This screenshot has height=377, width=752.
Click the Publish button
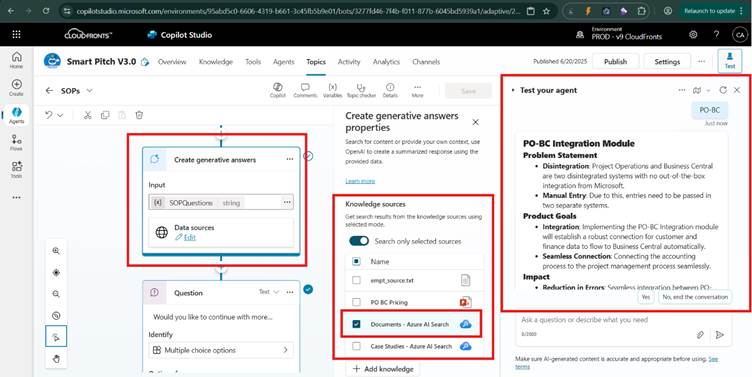615,61
